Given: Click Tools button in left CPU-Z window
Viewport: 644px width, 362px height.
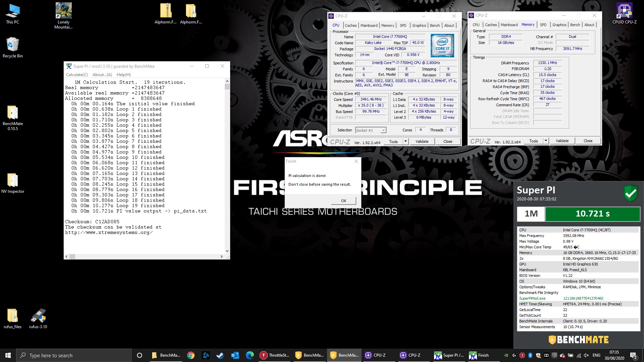Looking at the screenshot, I should tap(393, 141).
